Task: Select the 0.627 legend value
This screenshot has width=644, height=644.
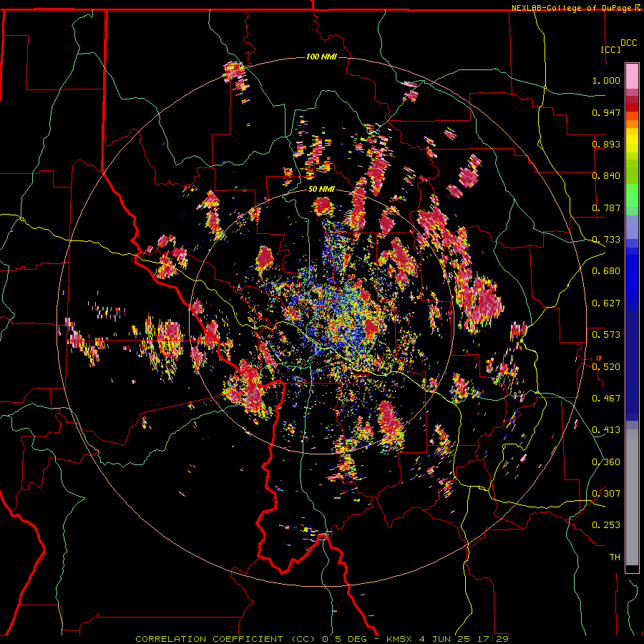Action: (606, 303)
